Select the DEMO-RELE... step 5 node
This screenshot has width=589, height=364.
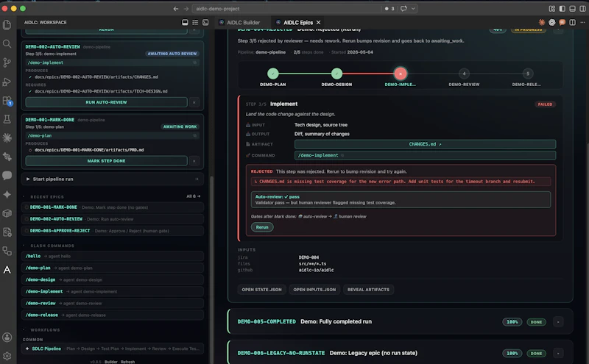pos(527,74)
